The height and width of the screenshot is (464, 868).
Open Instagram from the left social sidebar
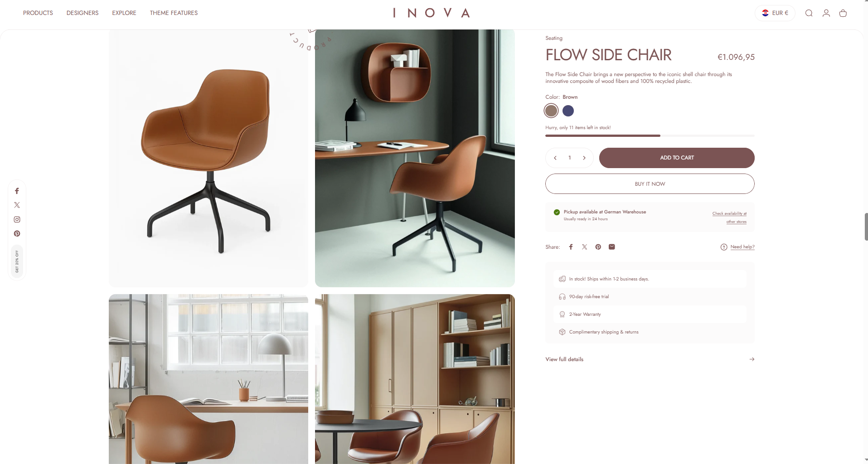[17, 219]
